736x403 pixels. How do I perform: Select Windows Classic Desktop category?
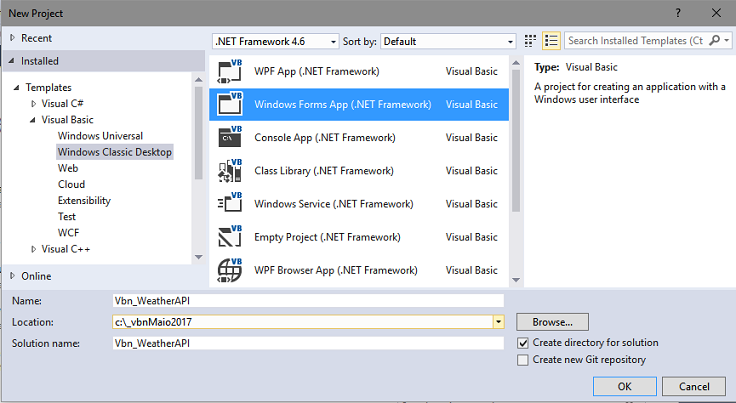point(115,152)
